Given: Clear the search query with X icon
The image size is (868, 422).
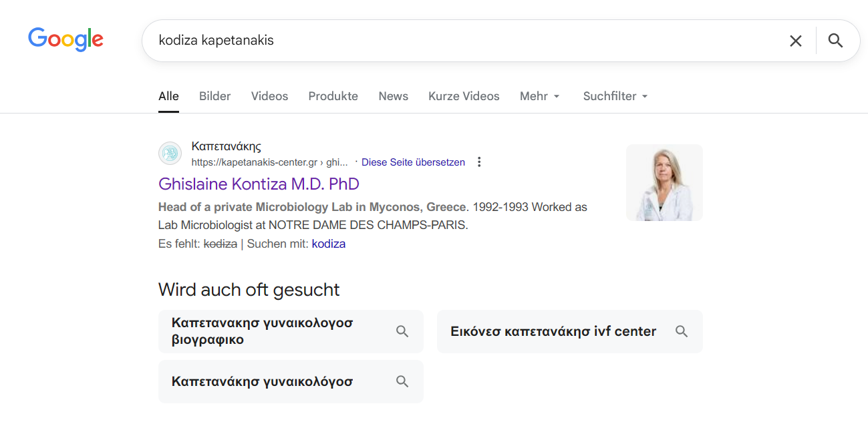Looking at the screenshot, I should [795, 41].
